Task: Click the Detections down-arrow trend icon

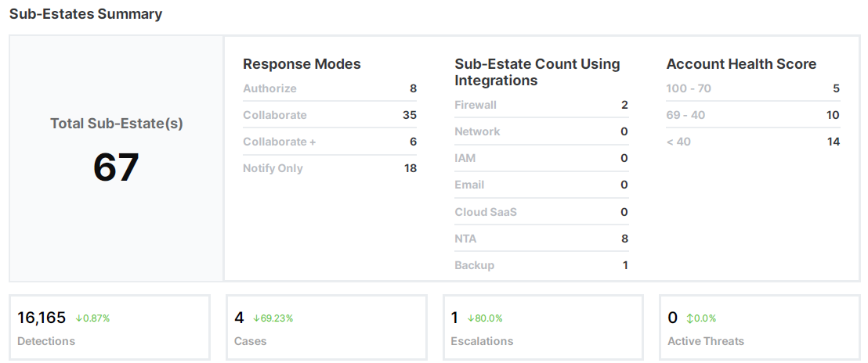Action: (79, 318)
